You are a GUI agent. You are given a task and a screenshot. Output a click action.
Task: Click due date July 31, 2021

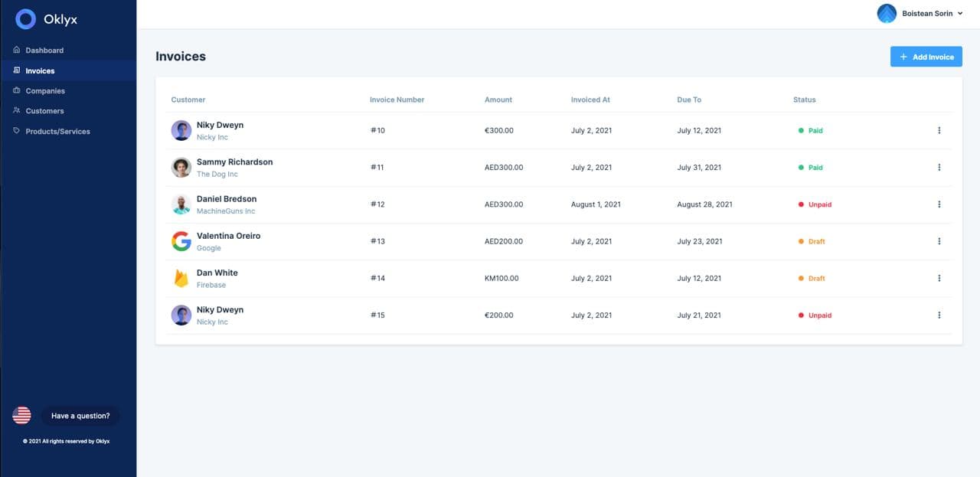699,167
